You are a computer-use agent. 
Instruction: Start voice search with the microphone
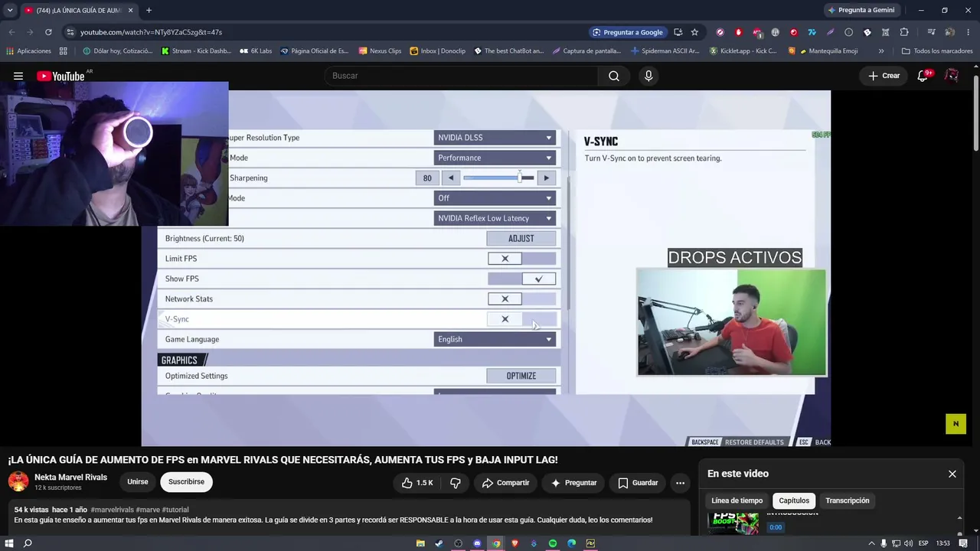[x=648, y=76]
